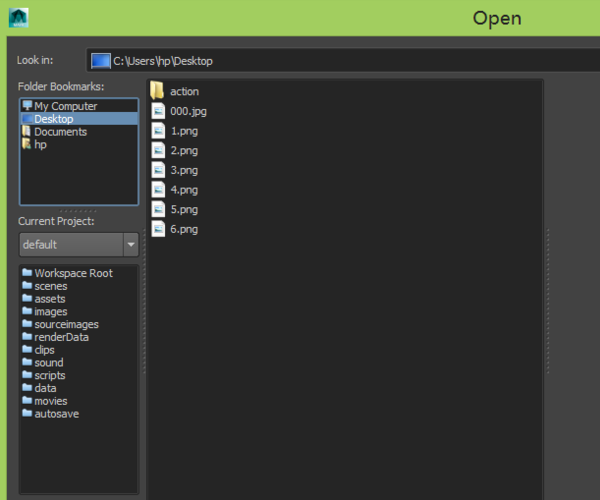Click the 1.png image file icon
The width and height of the screenshot is (600, 500).
pyautogui.click(x=157, y=131)
